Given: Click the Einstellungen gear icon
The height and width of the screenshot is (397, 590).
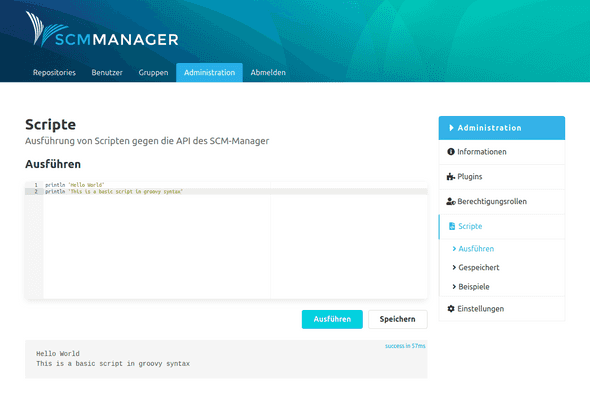Looking at the screenshot, I should 451,309.
